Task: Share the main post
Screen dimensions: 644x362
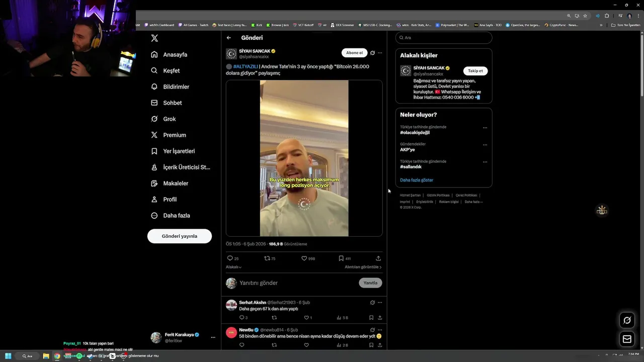Action: coord(378,258)
